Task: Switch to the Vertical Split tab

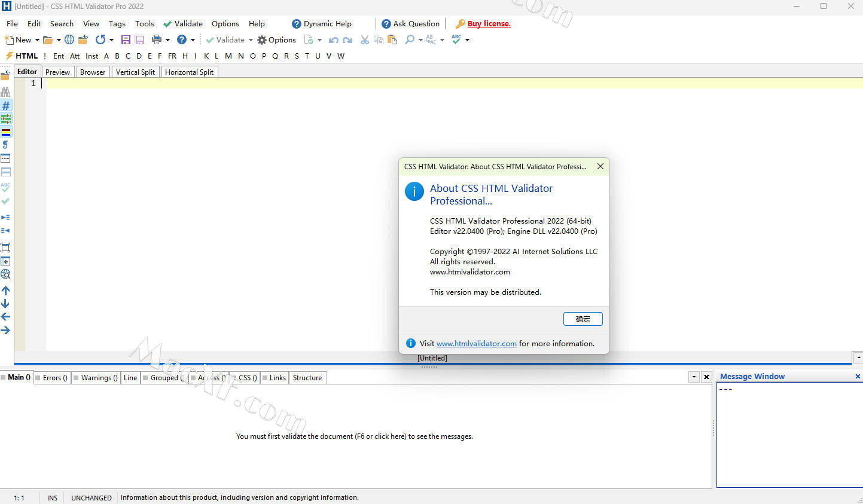Action: 135,72
